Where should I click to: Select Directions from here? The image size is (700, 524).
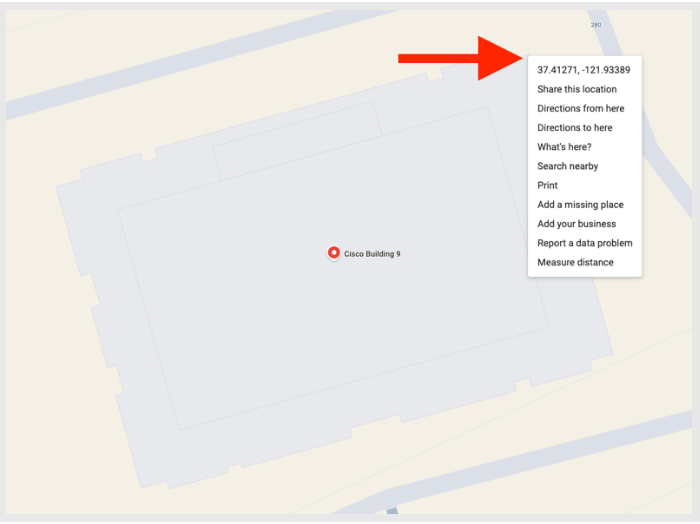click(x=580, y=108)
